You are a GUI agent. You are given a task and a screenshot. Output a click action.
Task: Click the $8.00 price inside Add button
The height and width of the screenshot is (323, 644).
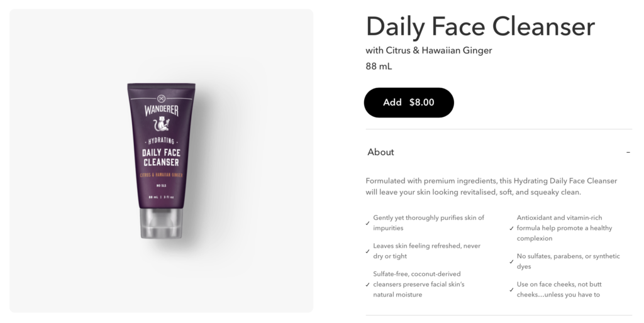tap(421, 102)
